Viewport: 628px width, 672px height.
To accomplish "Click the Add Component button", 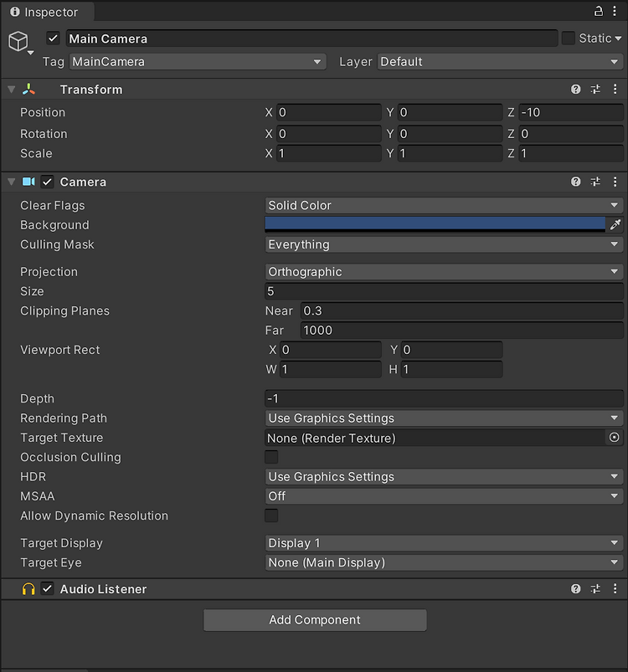I will point(315,620).
